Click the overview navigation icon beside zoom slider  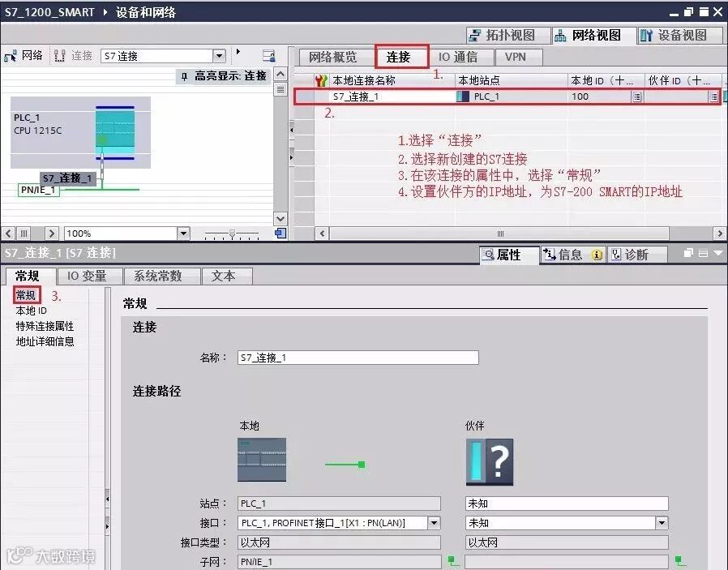280,233
